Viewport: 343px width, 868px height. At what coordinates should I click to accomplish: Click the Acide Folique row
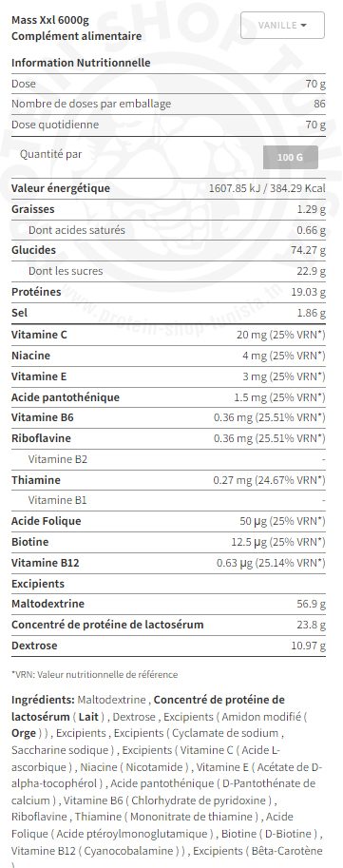pyautogui.click(x=168, y=521)
